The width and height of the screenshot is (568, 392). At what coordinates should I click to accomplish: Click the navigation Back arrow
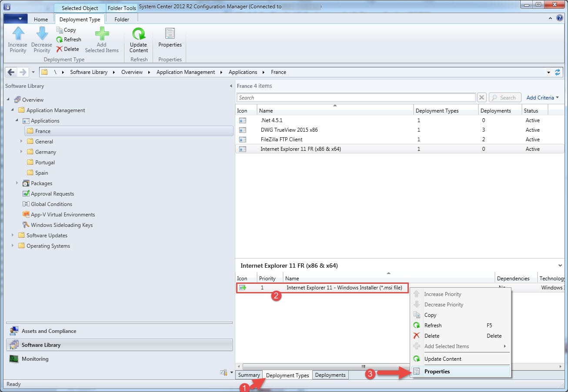pos(11,72)
